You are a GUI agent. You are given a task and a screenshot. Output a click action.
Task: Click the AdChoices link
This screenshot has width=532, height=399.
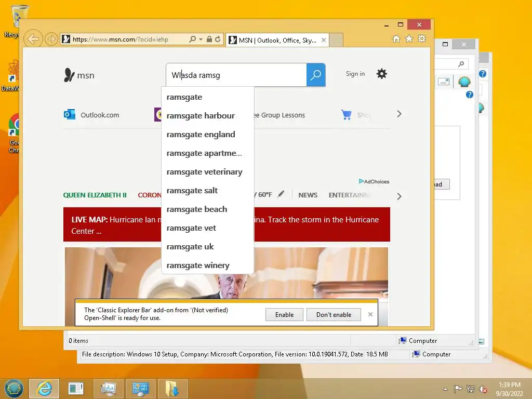(x=374, y=181)
